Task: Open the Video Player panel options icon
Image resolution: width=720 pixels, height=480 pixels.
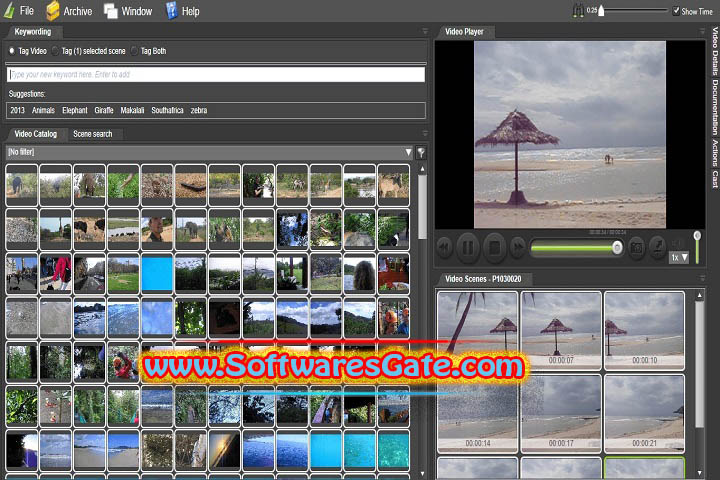Action: [702, 32]
